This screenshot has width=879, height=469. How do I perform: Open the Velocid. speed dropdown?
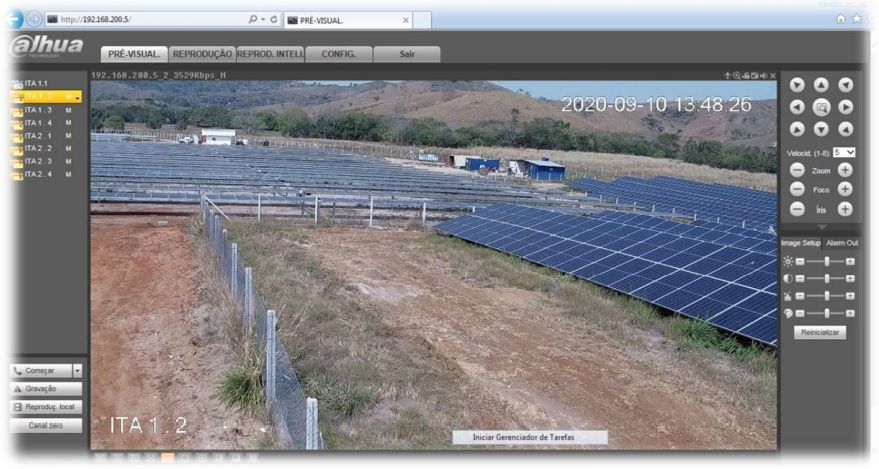point(844,152)
